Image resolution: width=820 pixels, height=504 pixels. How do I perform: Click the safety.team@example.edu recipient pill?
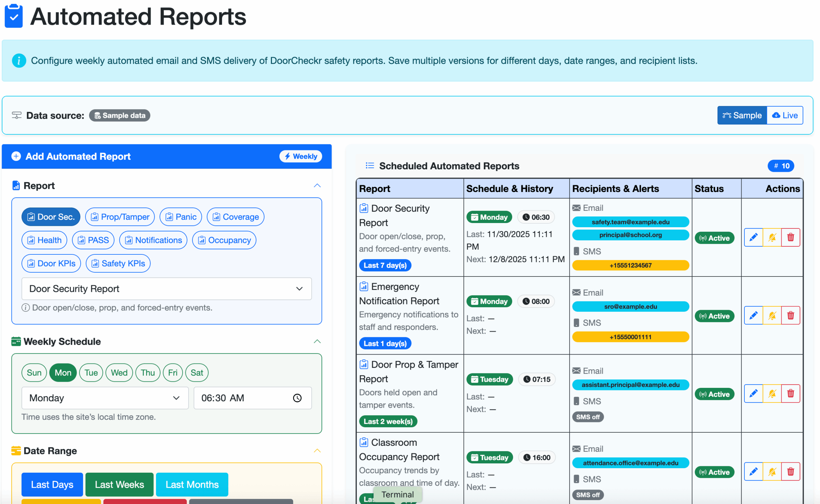(630, 222)
